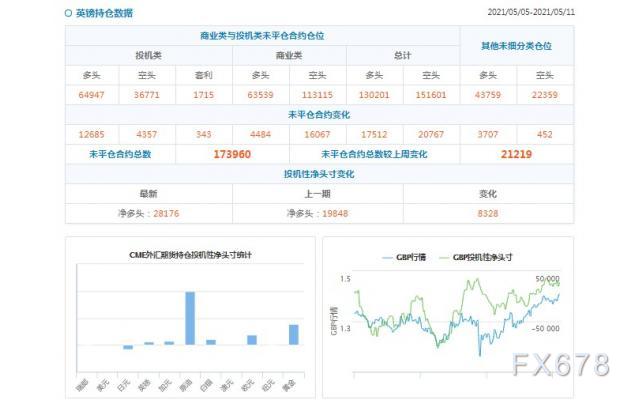The image size is (640, 400).
Task: Click the spread value 1715
Action: [203, 95]
